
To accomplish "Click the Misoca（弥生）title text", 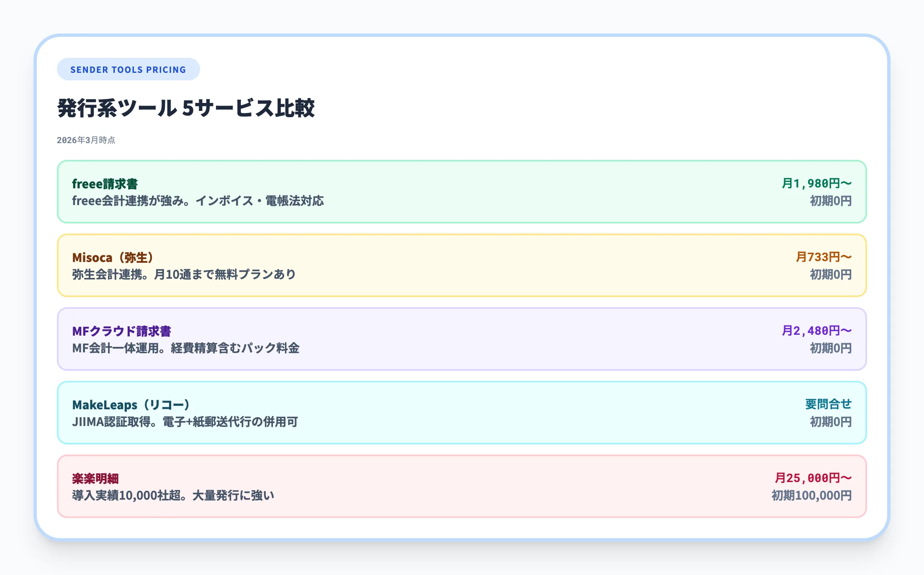I will click(112, 257).
